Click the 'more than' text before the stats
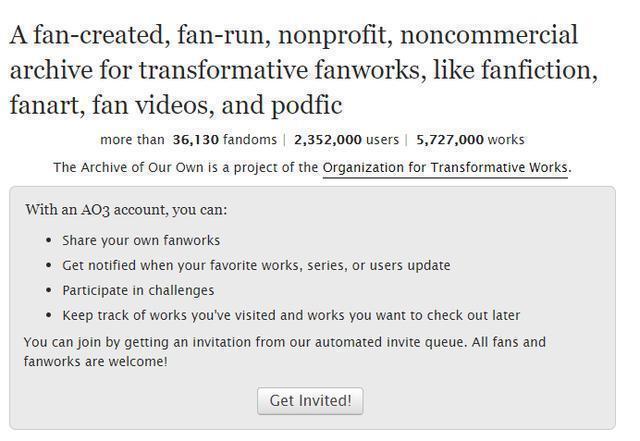The image size is (640, 441). pos(132,140)
